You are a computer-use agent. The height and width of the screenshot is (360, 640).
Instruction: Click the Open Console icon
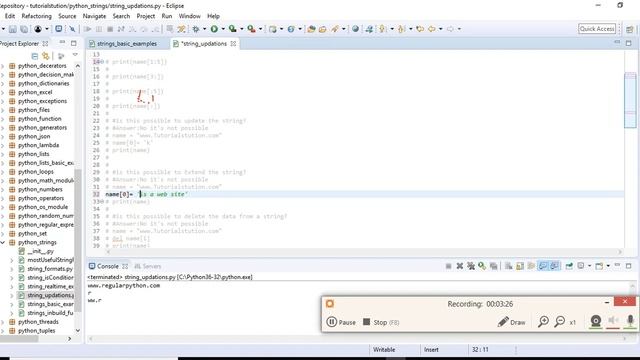coord(599,266)
